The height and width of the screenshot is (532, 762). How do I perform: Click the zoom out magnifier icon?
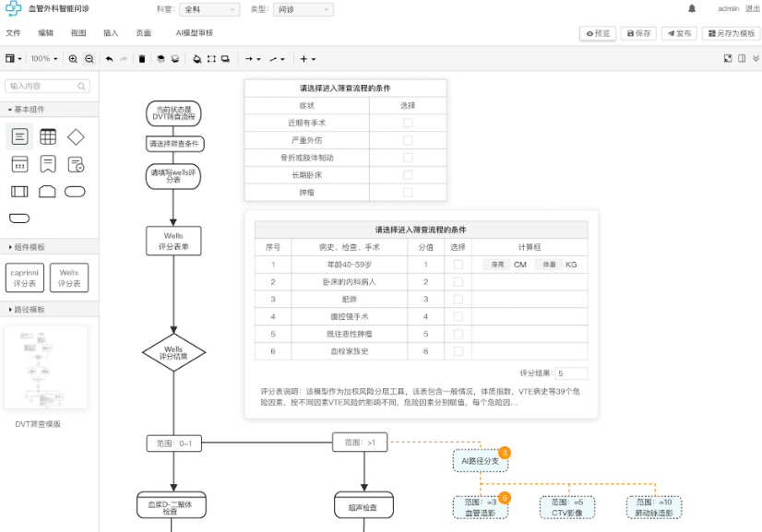[x=89, y=59]
